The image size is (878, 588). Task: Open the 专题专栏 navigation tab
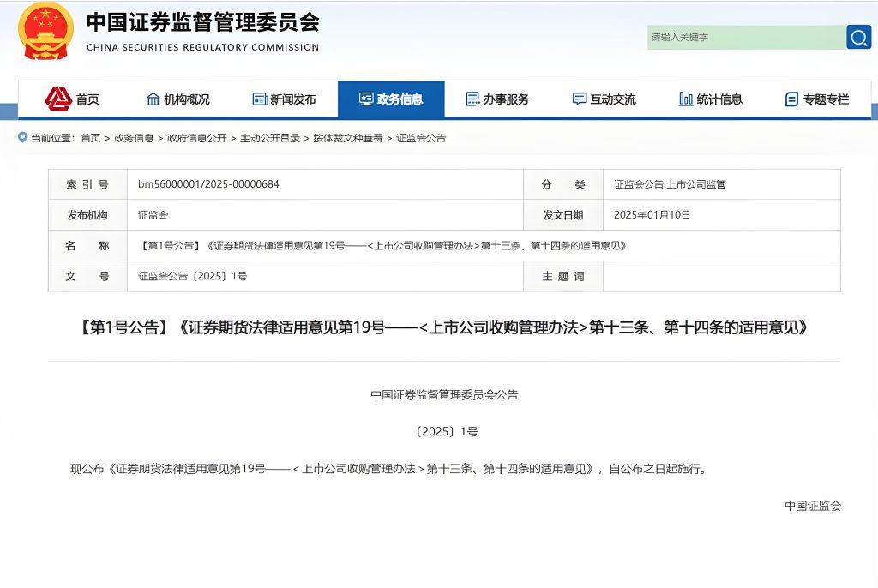817,99
